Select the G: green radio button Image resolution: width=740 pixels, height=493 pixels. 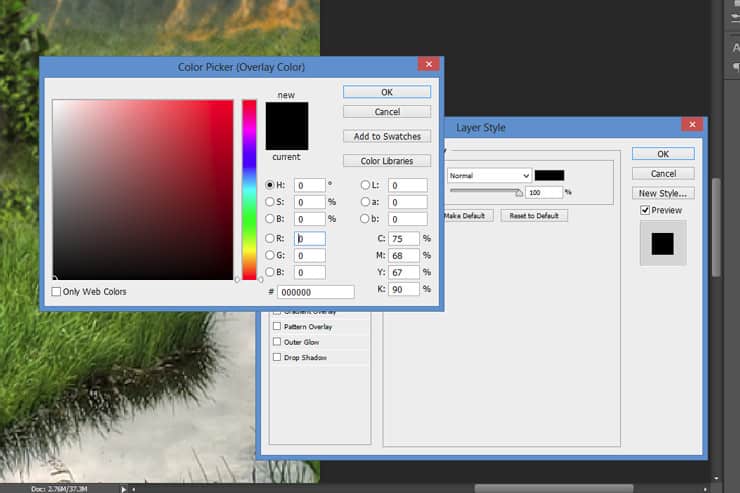(x=269, y=255)
